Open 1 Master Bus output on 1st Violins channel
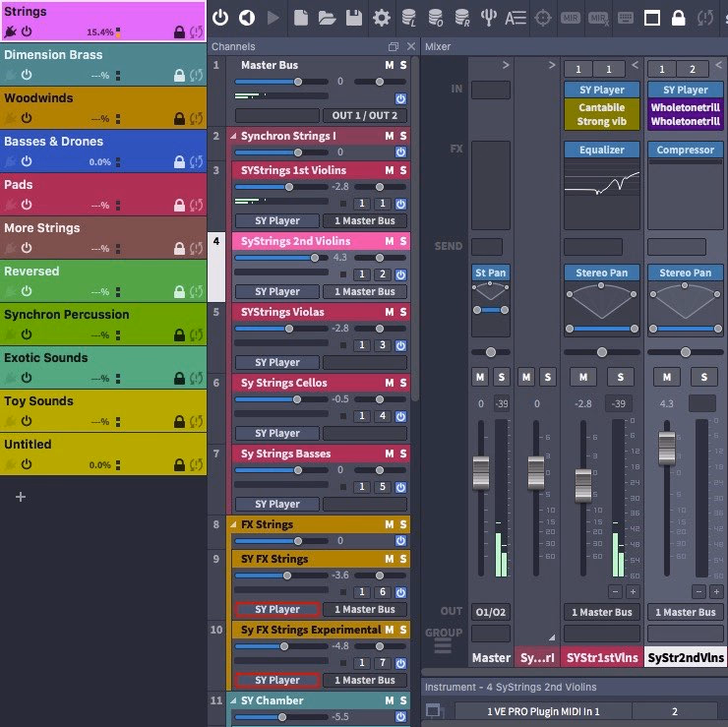 (364, 220)
